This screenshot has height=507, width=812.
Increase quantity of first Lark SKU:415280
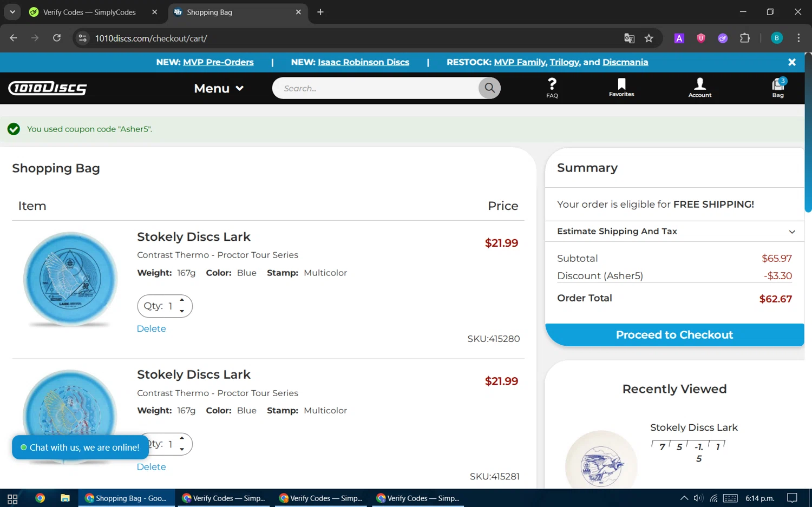[182, 300]
